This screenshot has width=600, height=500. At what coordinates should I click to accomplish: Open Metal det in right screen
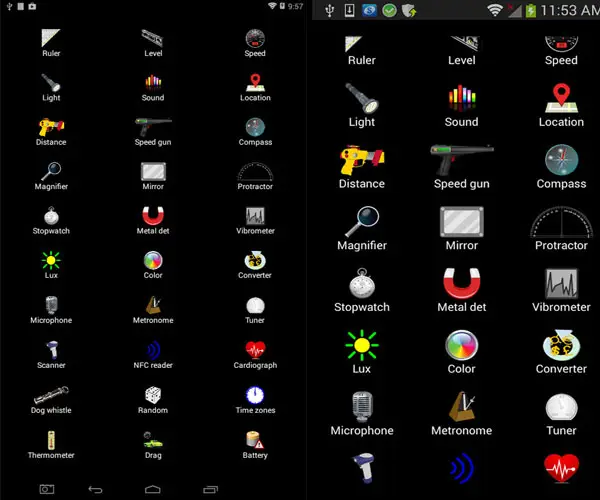[x=461, y=290]
